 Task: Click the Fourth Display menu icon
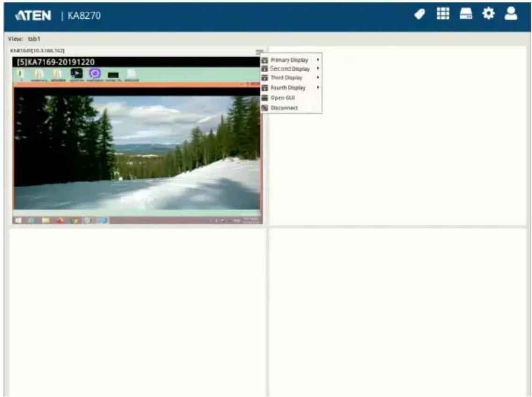pos(265,88)
